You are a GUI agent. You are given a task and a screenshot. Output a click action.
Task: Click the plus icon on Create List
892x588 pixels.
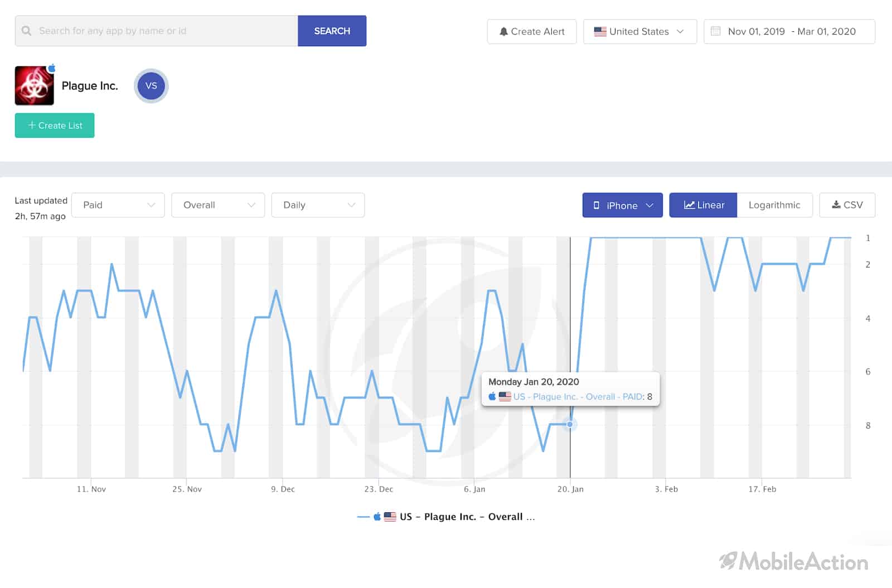[x=32, y=125]
